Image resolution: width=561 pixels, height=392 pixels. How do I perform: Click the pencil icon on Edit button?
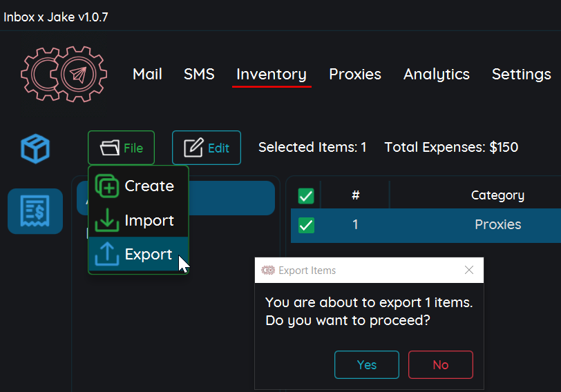(193, 148)
